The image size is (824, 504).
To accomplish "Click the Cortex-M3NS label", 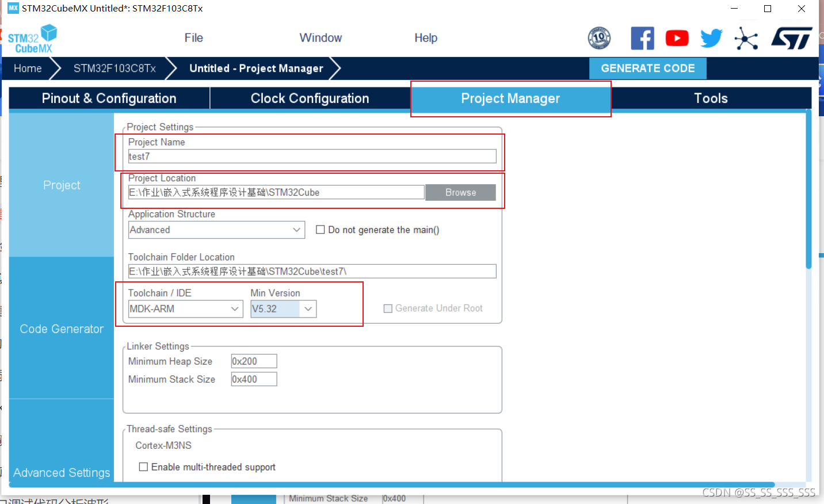I will pyautogui.click(x=163, y=445).
